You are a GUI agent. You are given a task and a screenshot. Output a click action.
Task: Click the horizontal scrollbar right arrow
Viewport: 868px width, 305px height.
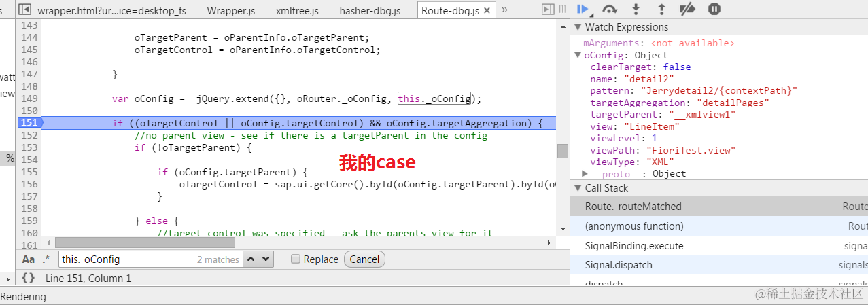(x=550, y=243)
